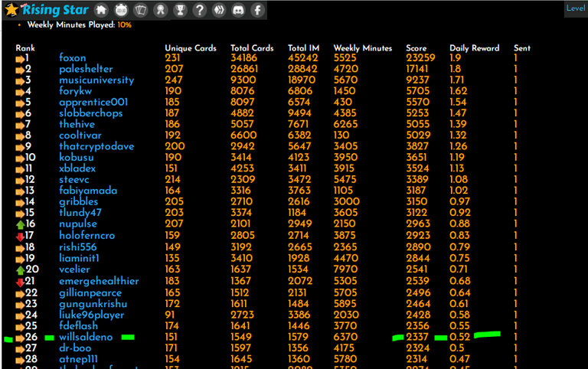Open the Facebook icon
588x369 pixels.
coord(257,10)
